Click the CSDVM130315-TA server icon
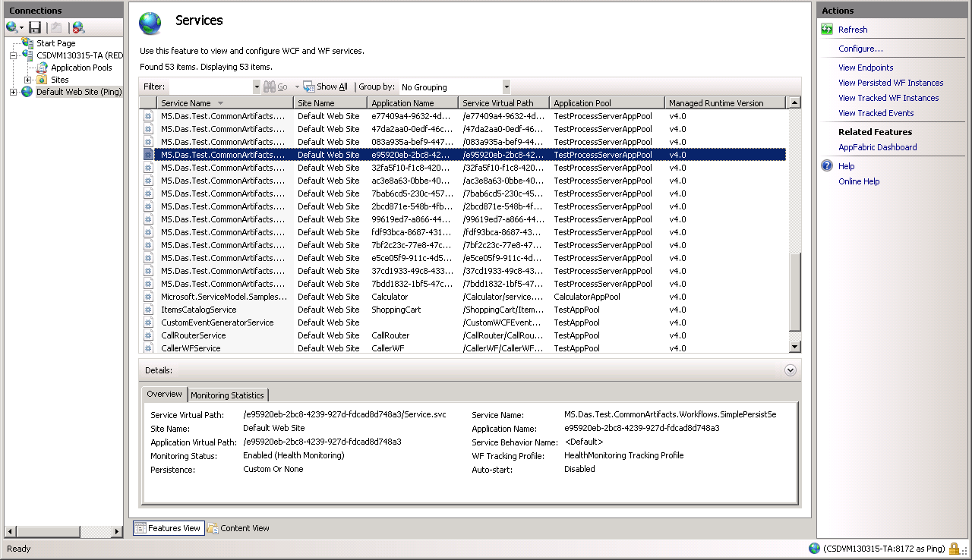Viewport: 972px width, 560px height. (x=28, y=55)
